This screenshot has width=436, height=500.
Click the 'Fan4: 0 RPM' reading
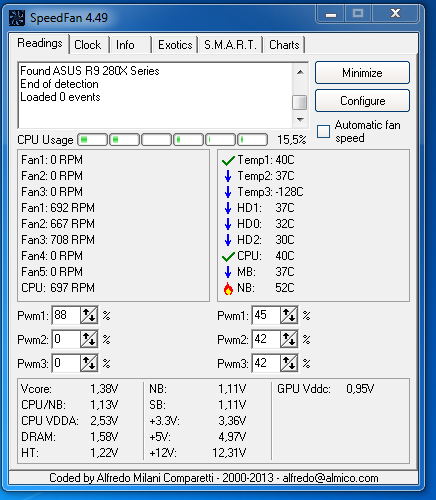click(x=52, y=256)
